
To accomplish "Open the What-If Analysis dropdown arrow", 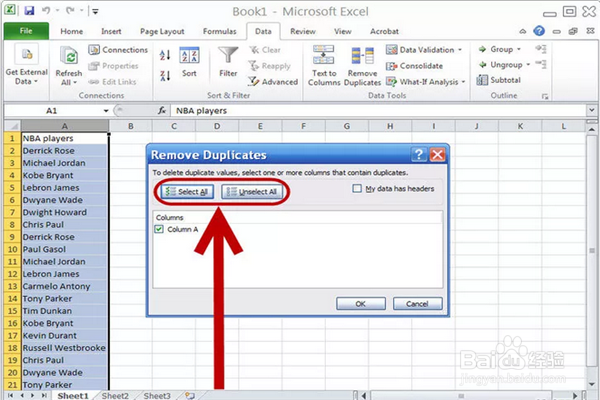I will [x=463, y=82].
